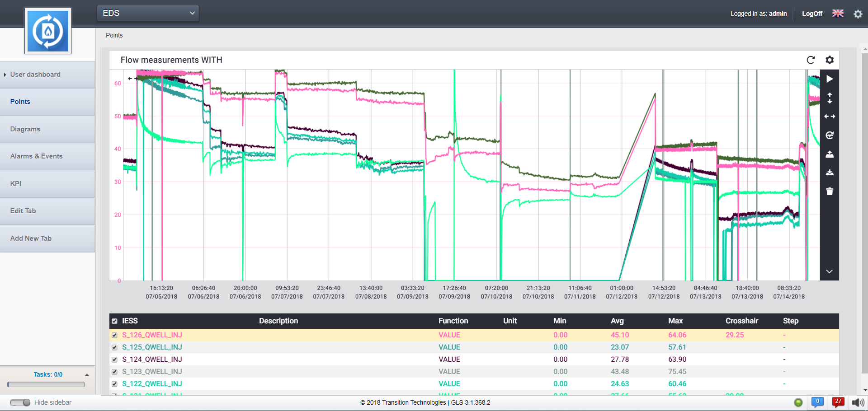Viewport: 868px width, 411px height.
Task: Open the EDS dropdown
Action: point(148,13)
